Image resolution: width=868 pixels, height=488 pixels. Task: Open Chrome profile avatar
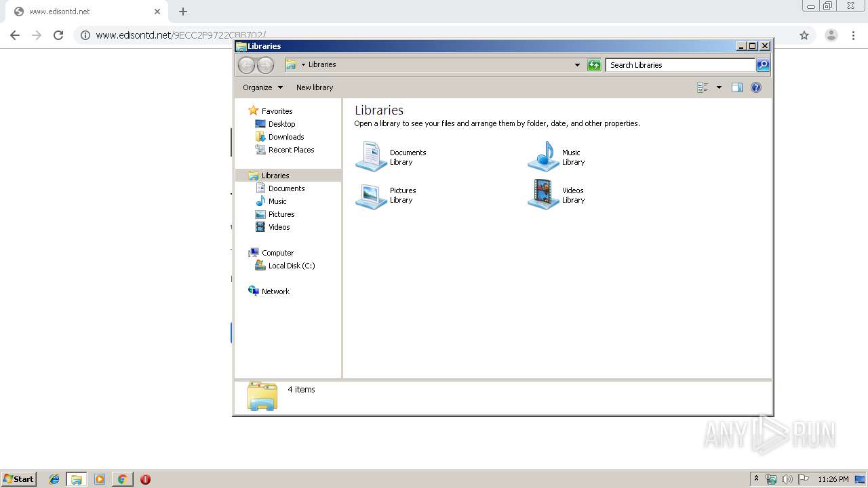pyautogui.click(x=831, y=35)
